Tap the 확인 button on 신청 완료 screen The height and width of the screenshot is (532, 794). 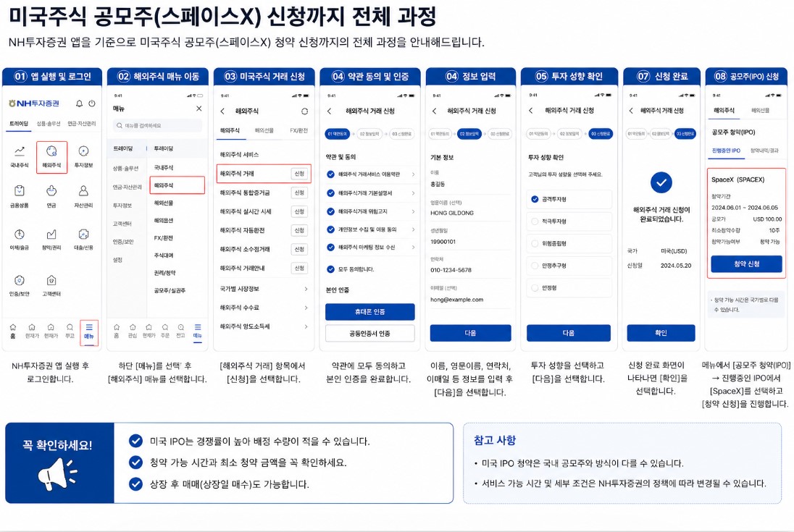point(661,333)
